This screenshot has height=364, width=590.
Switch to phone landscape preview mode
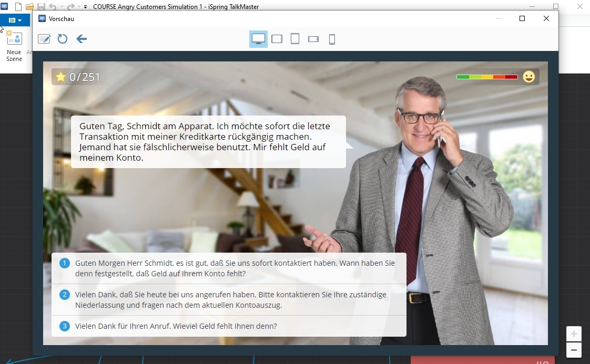tap(313, 39)
